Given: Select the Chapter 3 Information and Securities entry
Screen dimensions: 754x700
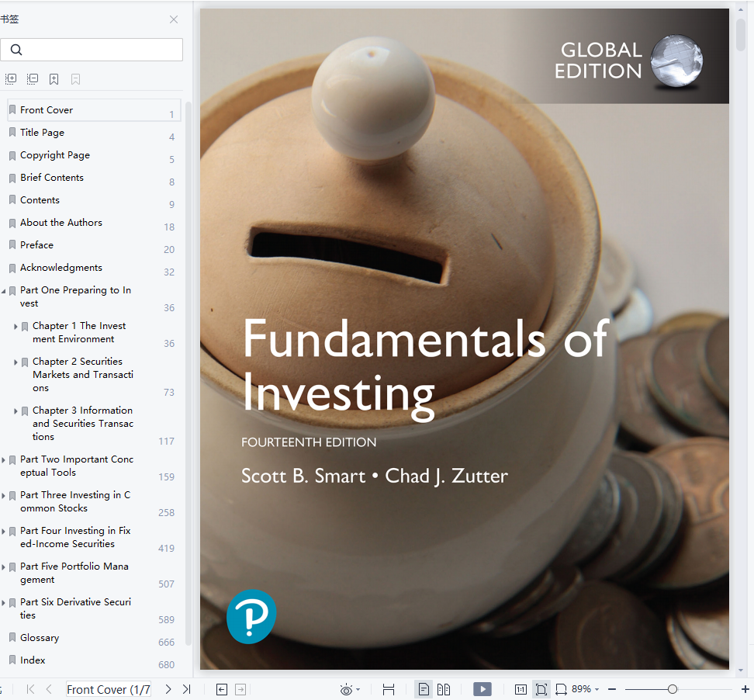Looking at the screenshot, I should coord(83,424).
